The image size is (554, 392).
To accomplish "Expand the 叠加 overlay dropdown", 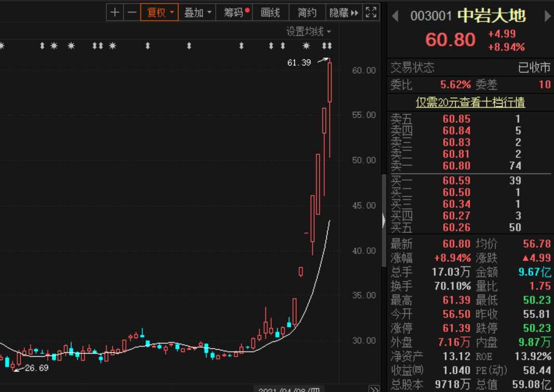I will [x=198, y=12].
